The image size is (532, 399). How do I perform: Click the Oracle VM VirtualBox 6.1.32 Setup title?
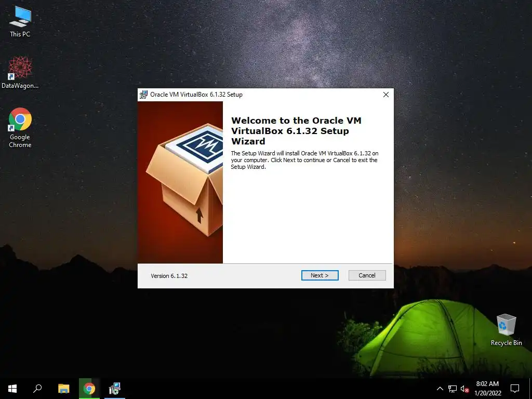[x=196, y=95]
